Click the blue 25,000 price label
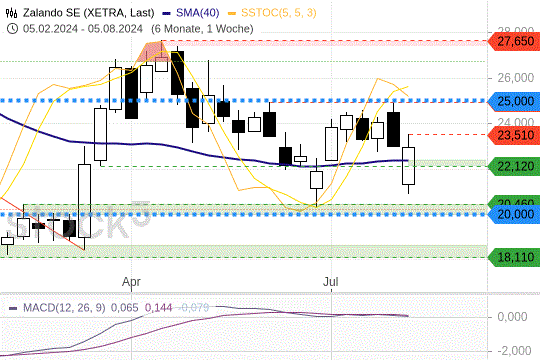Viewport: 540px width, 360px height. click(x=514, y=101)
